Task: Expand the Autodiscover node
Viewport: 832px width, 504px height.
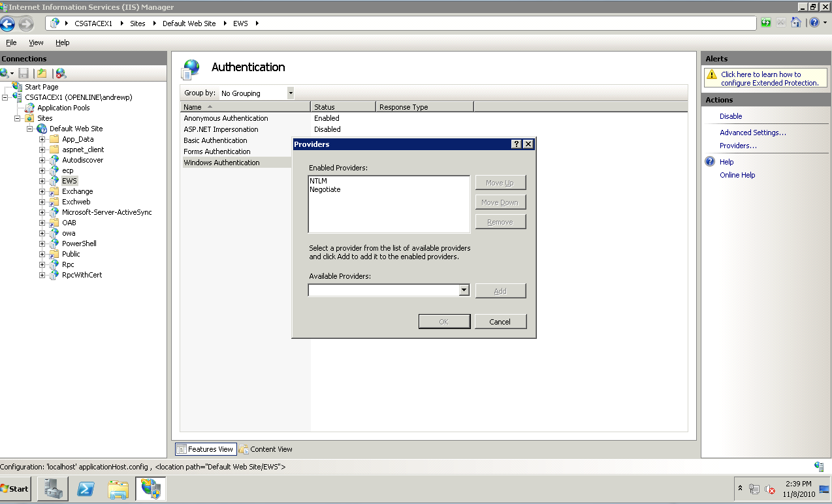Action: click(42, 160)
